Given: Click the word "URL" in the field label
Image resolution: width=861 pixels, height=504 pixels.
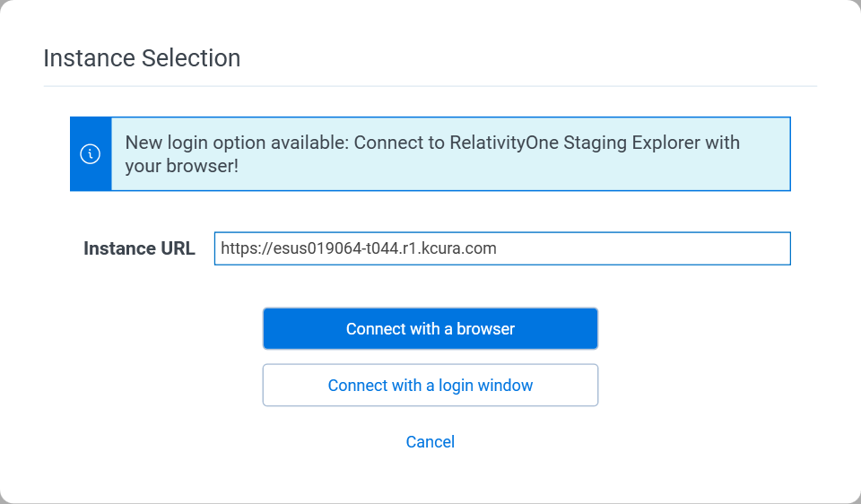Looking at the screenshot, I should [x=178, y=248].
